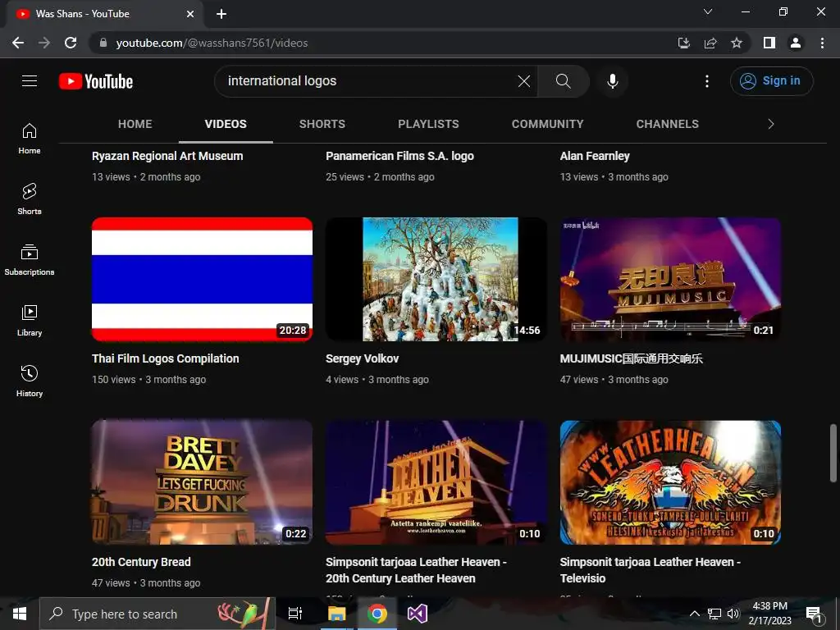Open the Sergey Volkov video title
Image resolution: width=840 pixels, height=630 pixels.
(362, 359)
